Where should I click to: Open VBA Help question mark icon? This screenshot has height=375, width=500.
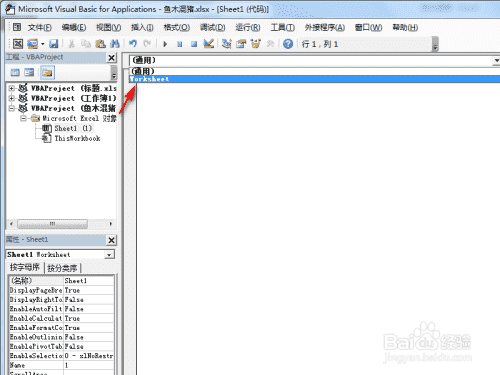click(288, 44)
